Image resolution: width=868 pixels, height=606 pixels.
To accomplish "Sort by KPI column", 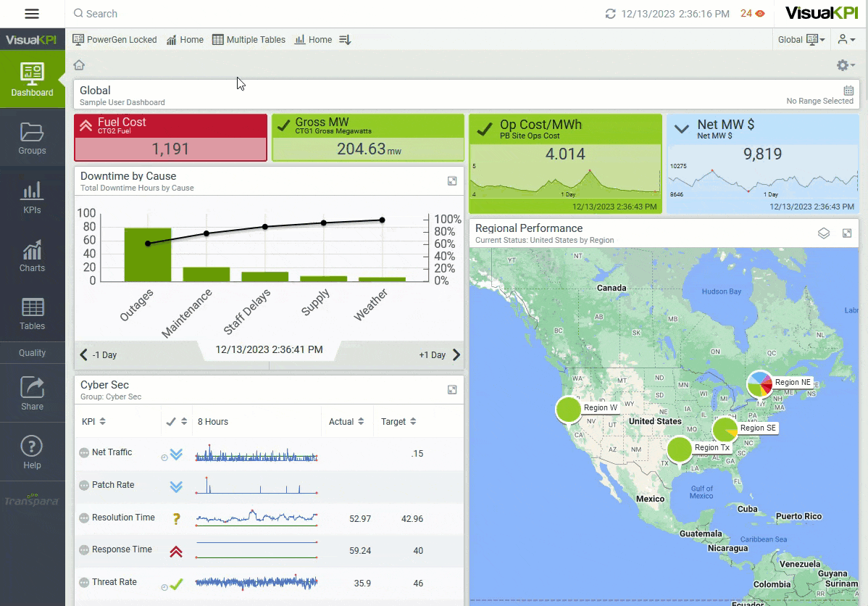I will [x=93, y=422].
